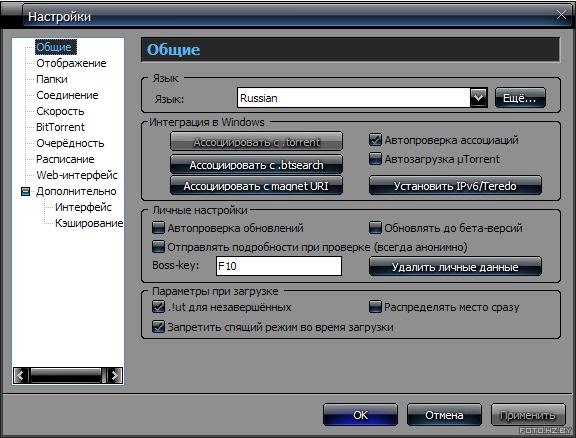Click Установить IPv6/Teredo button
Viewport: 576px width, 438px height.
455,186
